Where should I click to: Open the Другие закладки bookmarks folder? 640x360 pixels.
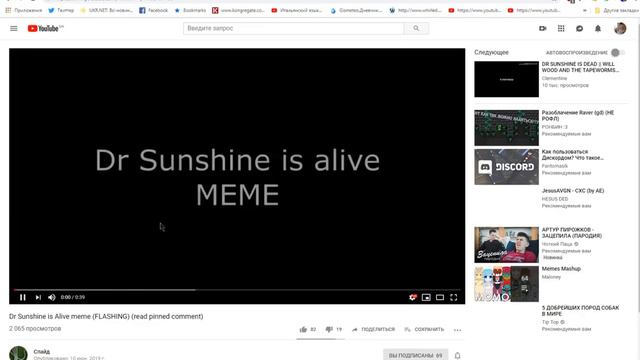pyautogui.click(x=616, y=10)
